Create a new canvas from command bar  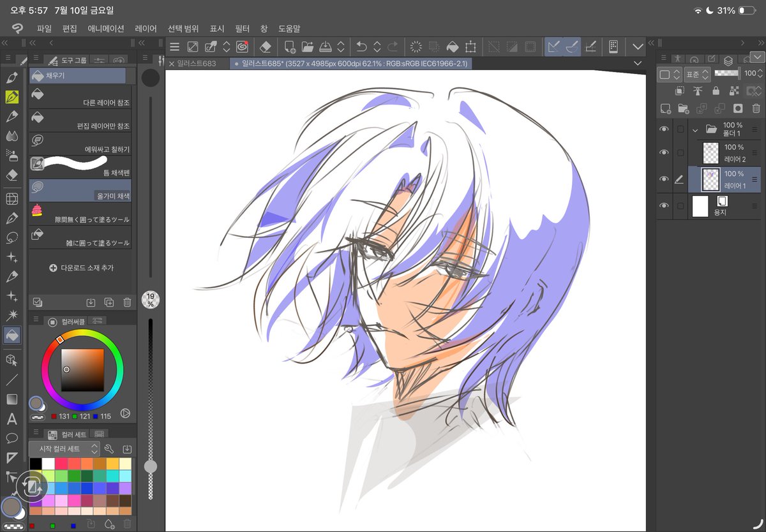tap(290, 47)
